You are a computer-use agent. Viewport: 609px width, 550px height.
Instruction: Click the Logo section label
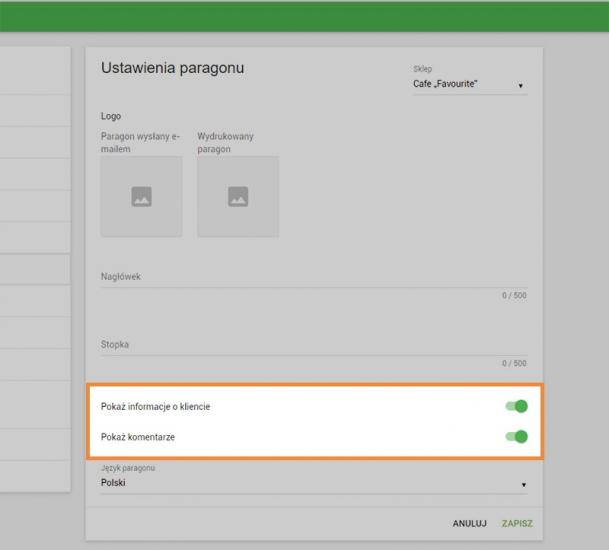tap(111, 116)
